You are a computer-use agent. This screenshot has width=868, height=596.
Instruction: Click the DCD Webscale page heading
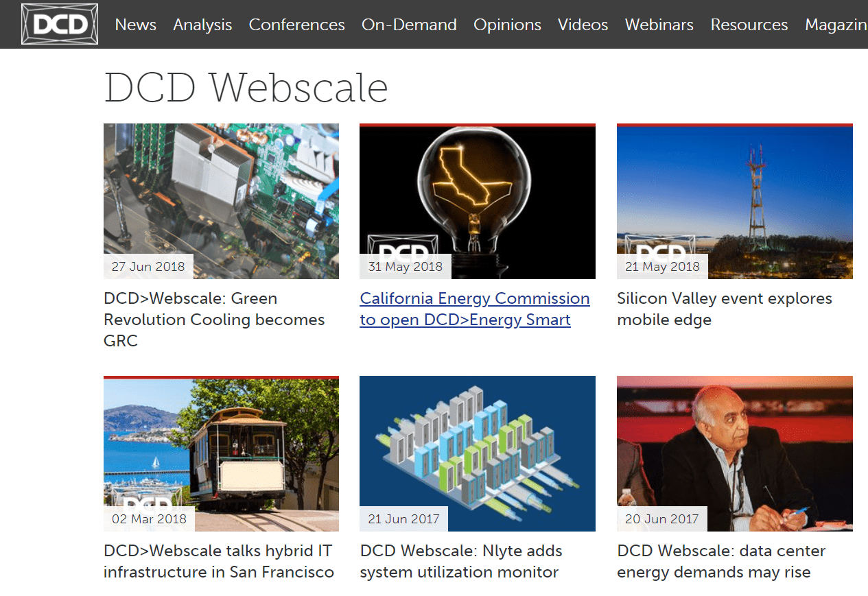(x=246, y=88)
